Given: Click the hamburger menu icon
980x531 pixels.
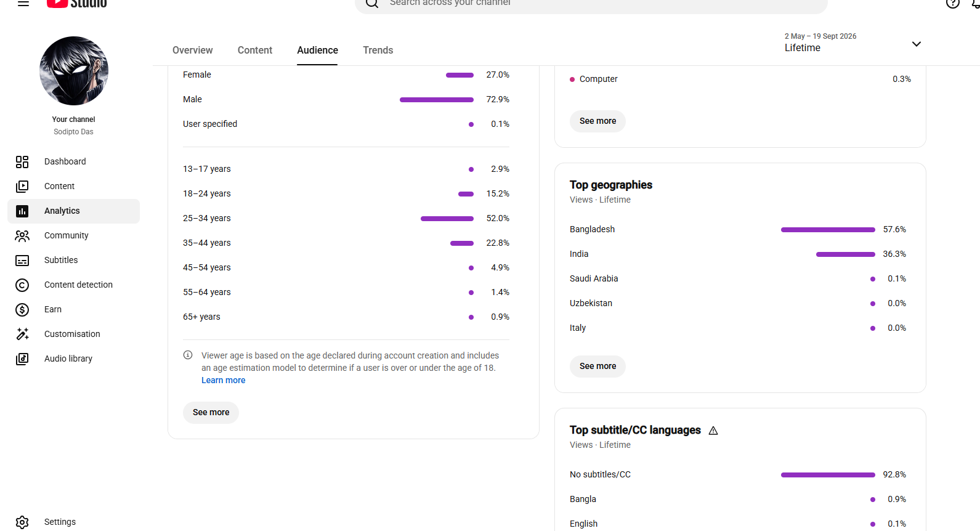Looking at the screenshot, I should point(23,3).
